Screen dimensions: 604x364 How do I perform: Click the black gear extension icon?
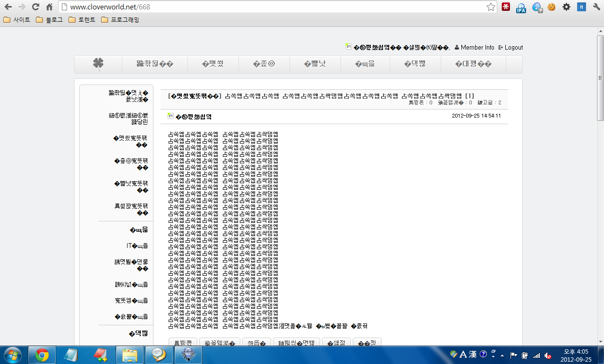[x=566, y=7]
